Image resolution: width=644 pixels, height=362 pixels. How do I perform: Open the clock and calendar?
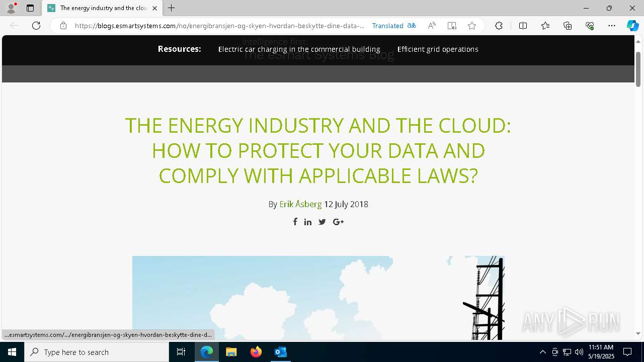(601, 352)
